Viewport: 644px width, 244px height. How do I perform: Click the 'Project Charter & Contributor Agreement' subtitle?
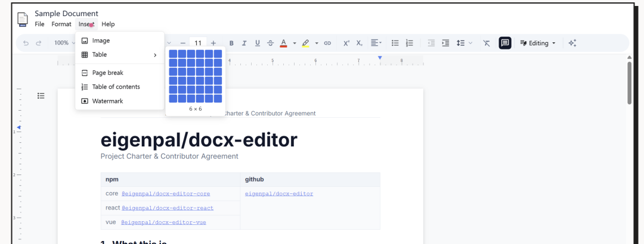tap(169, 157)
